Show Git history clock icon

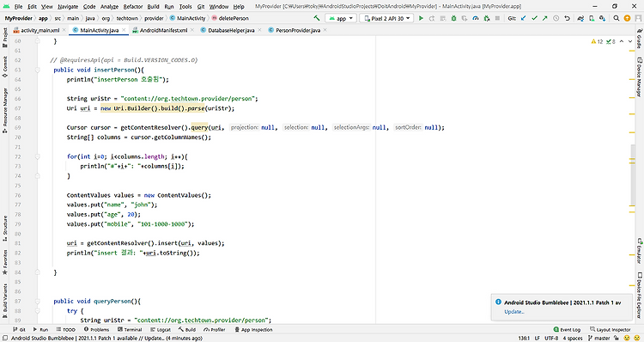556,18
